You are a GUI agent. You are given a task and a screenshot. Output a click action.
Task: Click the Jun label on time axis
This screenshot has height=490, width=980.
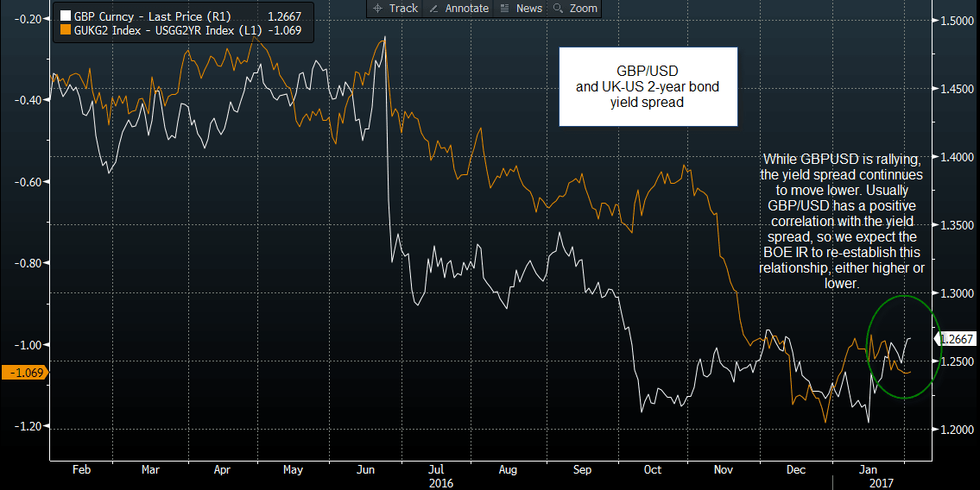366,470
